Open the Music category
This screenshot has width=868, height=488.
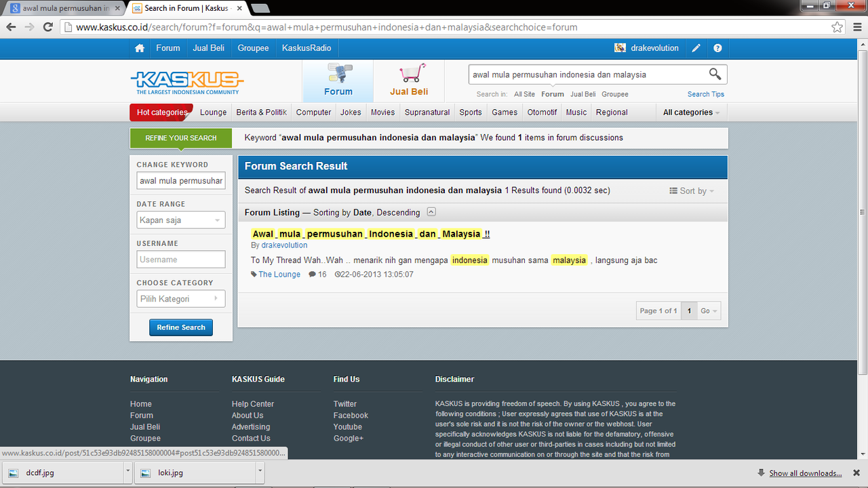576,113
